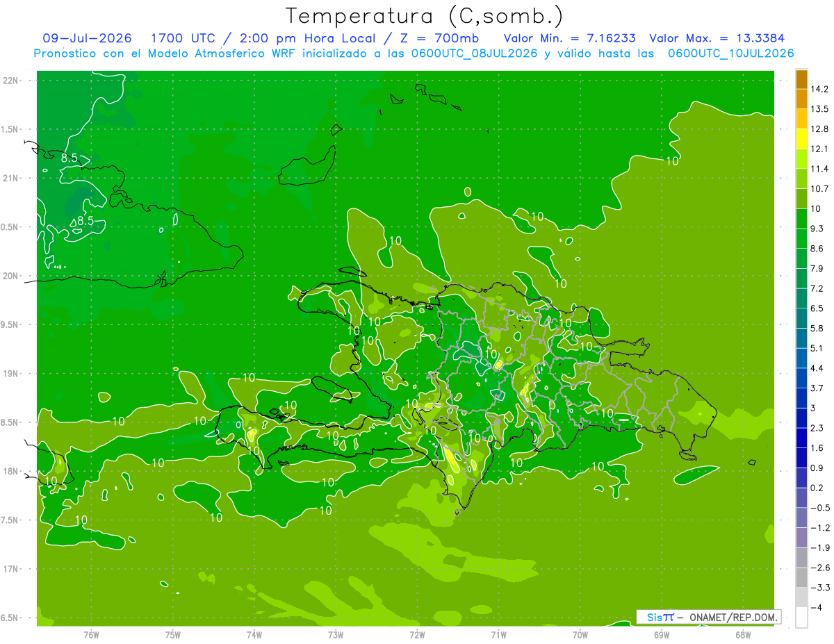Click the -4 value on the color scale
The width and height of the screenshot is (834, 644).
point(817,607)
